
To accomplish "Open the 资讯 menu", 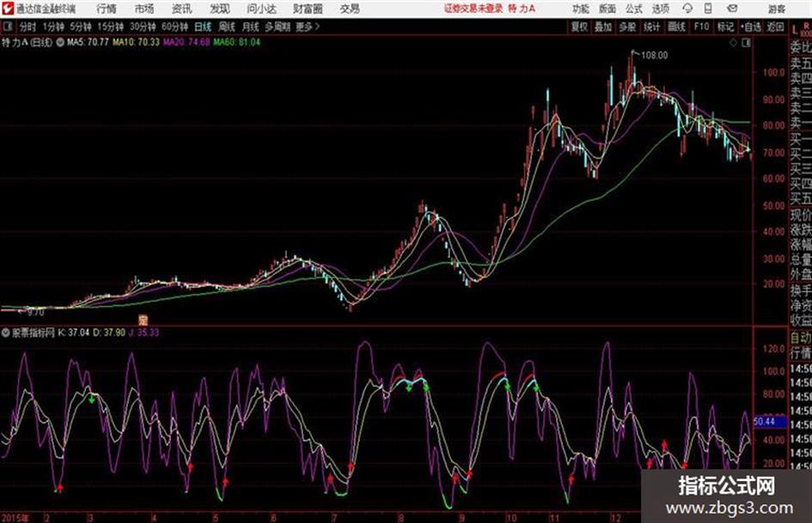I will (182, 9).
